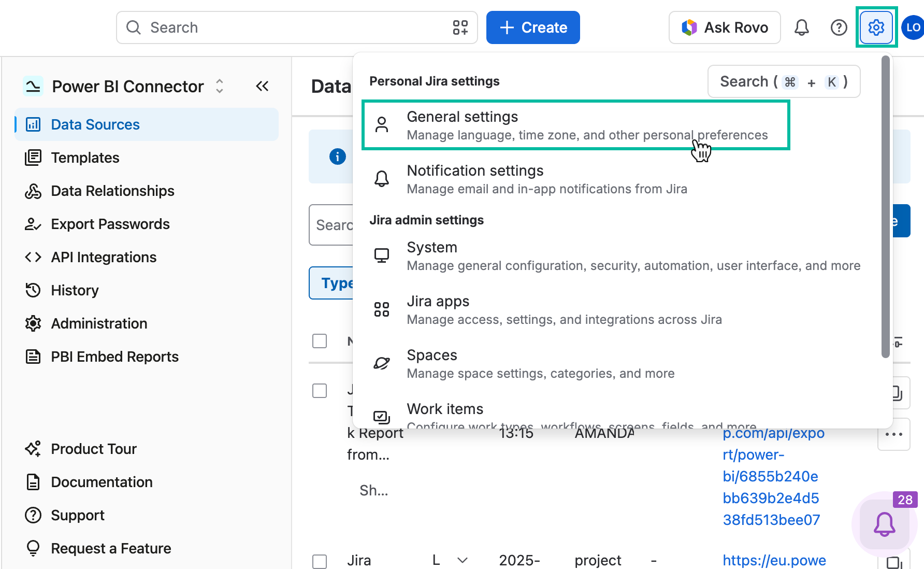Viewport: 924px width, 569px height.
Task: Toggle the select-all header checkbox
Action: point(320,341)
